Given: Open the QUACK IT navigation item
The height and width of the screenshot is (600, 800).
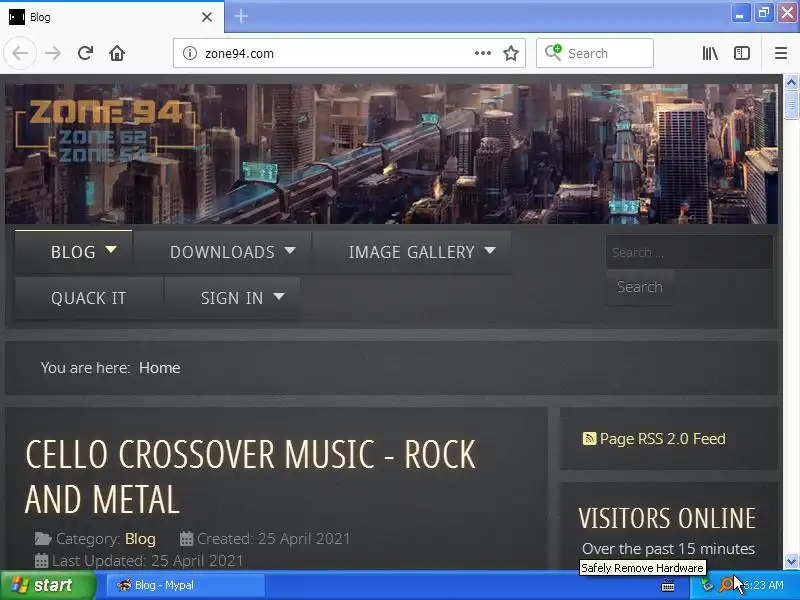Looking at the screenshot, I should pos(89,298).
